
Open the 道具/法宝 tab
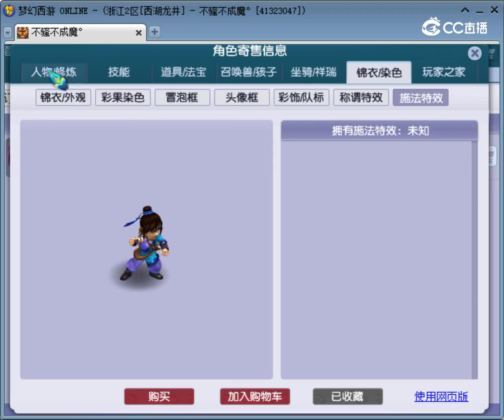183,72
